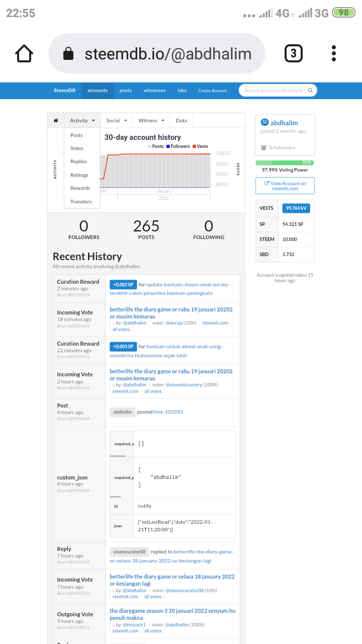The height and width of the screenshot is (644, 362).
Task: Open update-bantuan-steem-amal-survey post link
Action: tap(170, 288)
